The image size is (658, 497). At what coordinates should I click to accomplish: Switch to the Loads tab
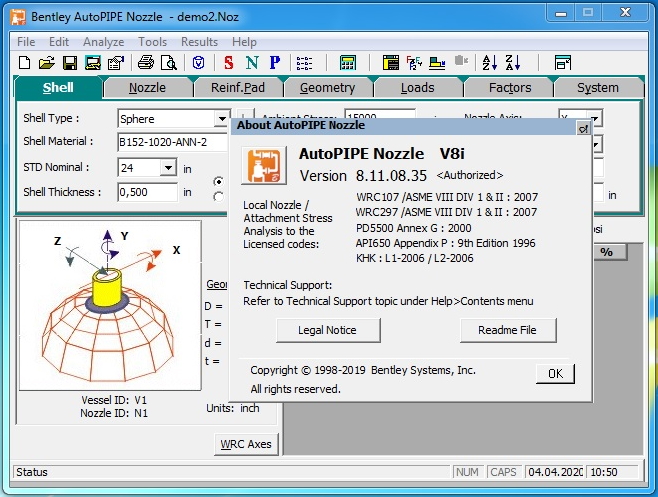(x=418, y=88)
